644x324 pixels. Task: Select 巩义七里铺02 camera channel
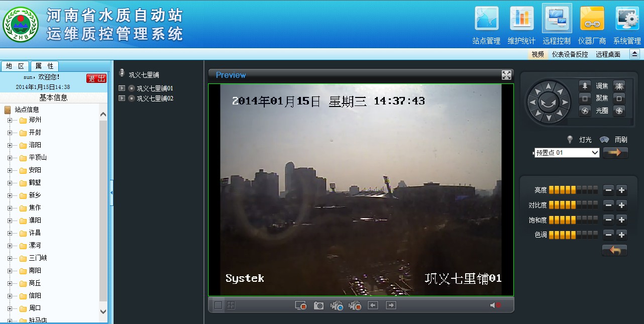(155, 98)
